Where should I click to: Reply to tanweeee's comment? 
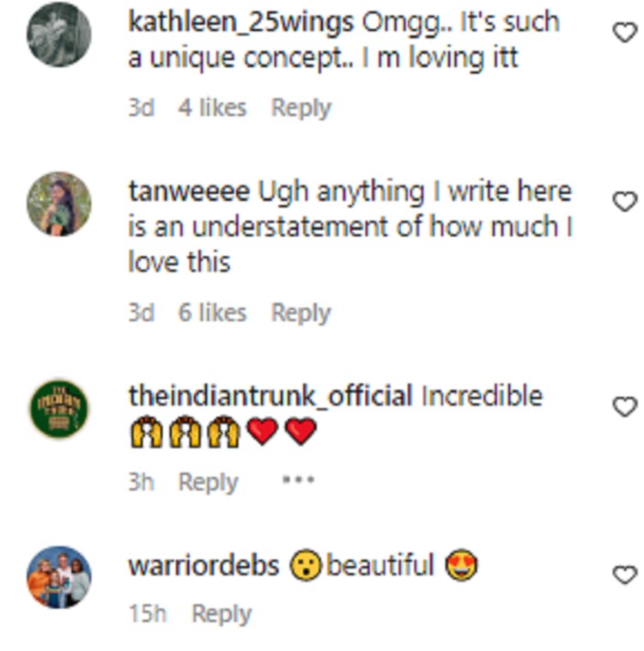point(301,313)
